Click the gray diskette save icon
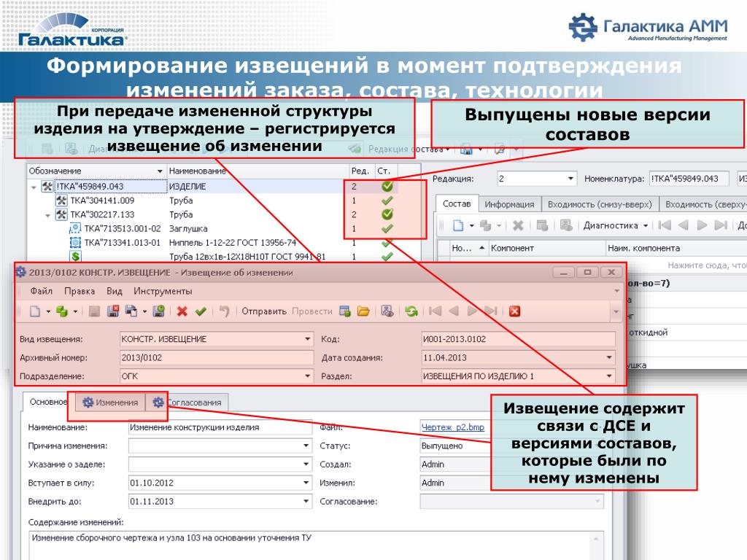The image size is (747, 560). tap(94, 311)
